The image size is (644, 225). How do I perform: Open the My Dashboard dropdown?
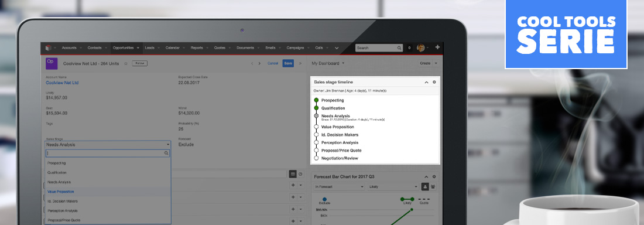328,63
